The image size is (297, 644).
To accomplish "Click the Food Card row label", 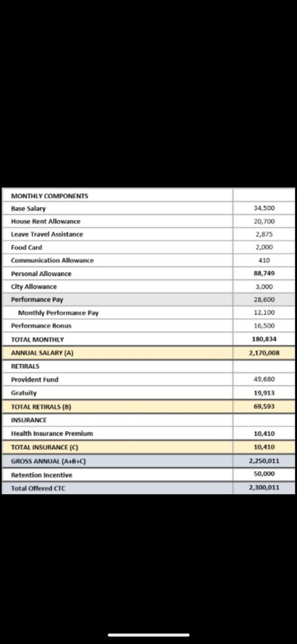I will 26,247.
